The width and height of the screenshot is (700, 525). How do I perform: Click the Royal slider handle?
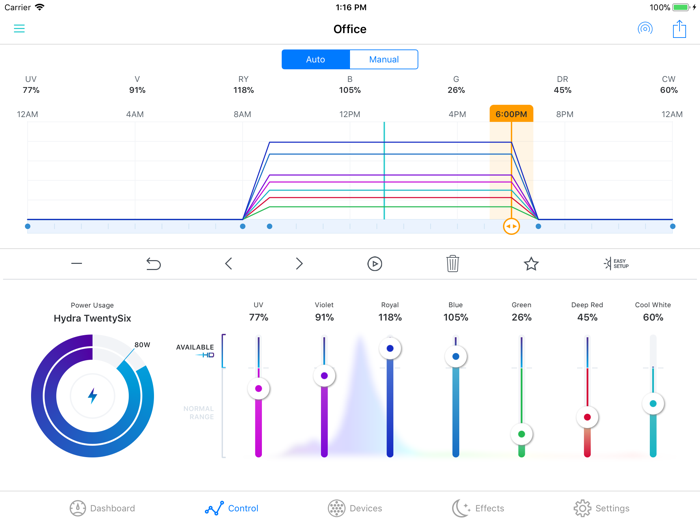pyautogui.click(x=390, y=348)
